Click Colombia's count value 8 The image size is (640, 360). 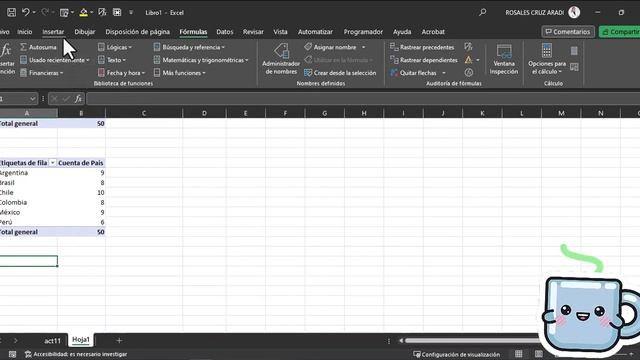(x=81, y=202)
